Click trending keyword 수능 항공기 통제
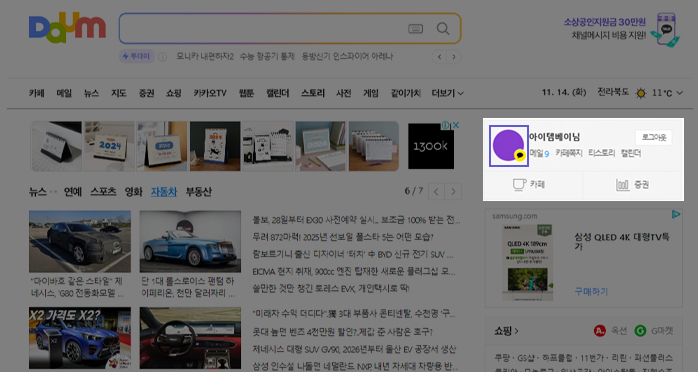This screenshot has height=372, width=698. [x=267, y=57]
